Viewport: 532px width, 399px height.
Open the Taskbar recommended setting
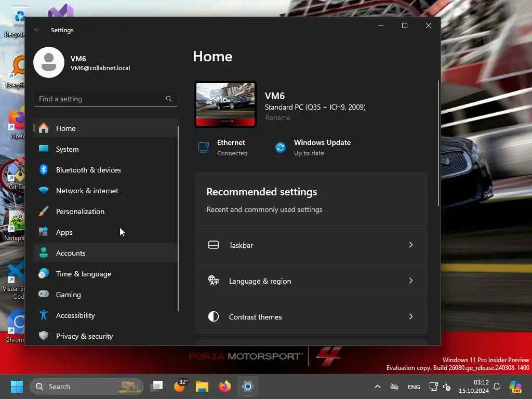point(311,245)
